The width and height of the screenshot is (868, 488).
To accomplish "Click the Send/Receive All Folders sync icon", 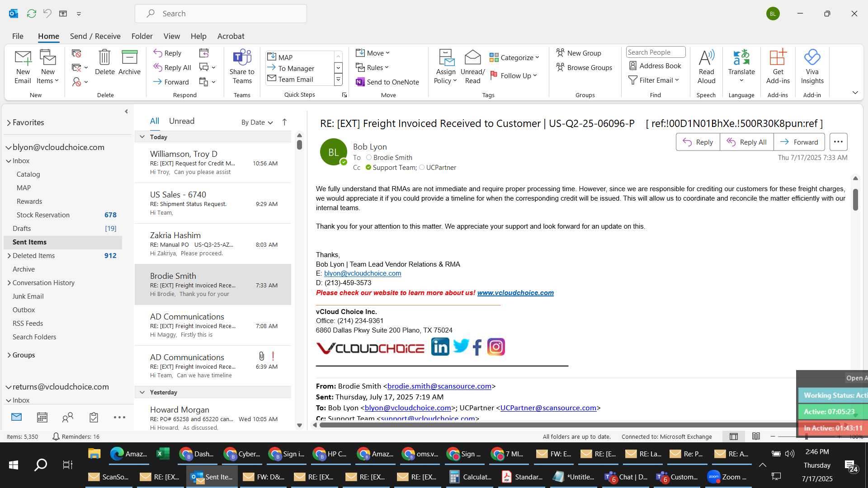I will click(x=31, y=14).
